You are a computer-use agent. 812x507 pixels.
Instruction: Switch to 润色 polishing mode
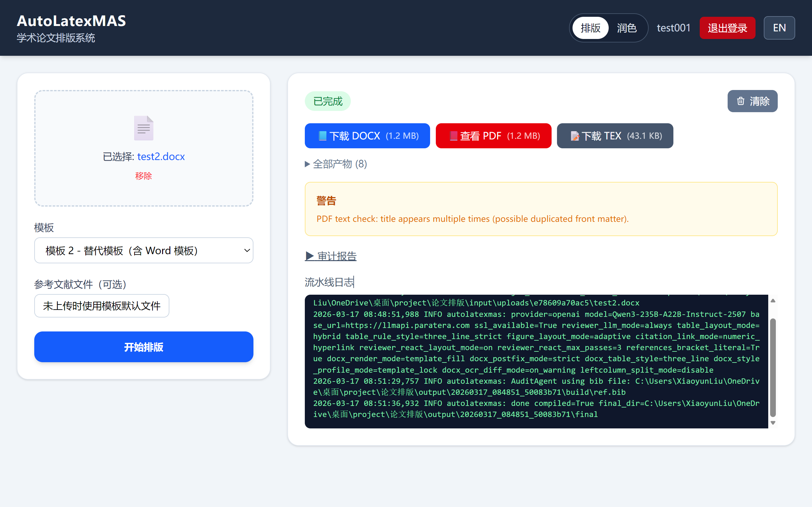pos(626,28)
